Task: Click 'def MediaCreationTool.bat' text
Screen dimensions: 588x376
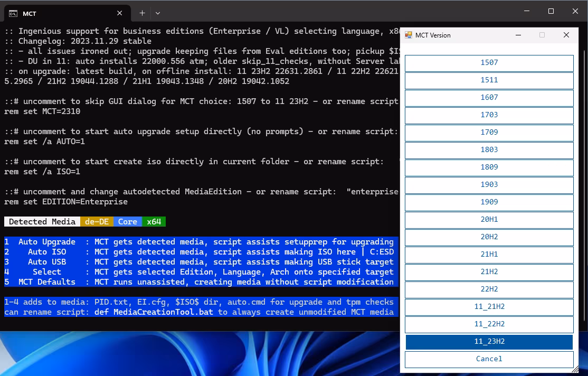Action: [154, 312]
